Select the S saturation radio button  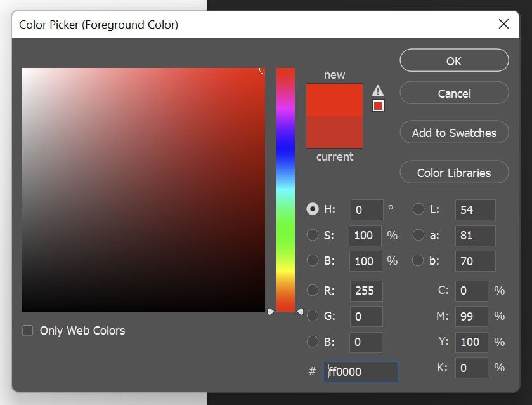pos(313,235)
